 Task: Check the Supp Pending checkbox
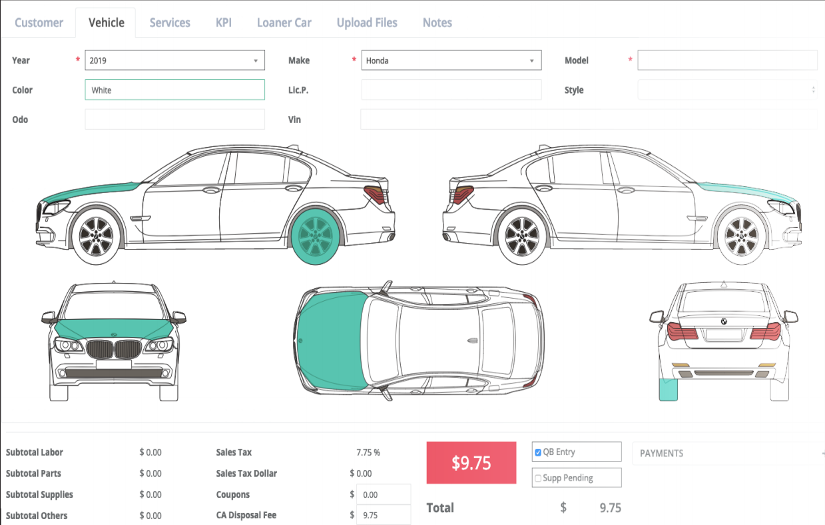(x=538, y=478)
